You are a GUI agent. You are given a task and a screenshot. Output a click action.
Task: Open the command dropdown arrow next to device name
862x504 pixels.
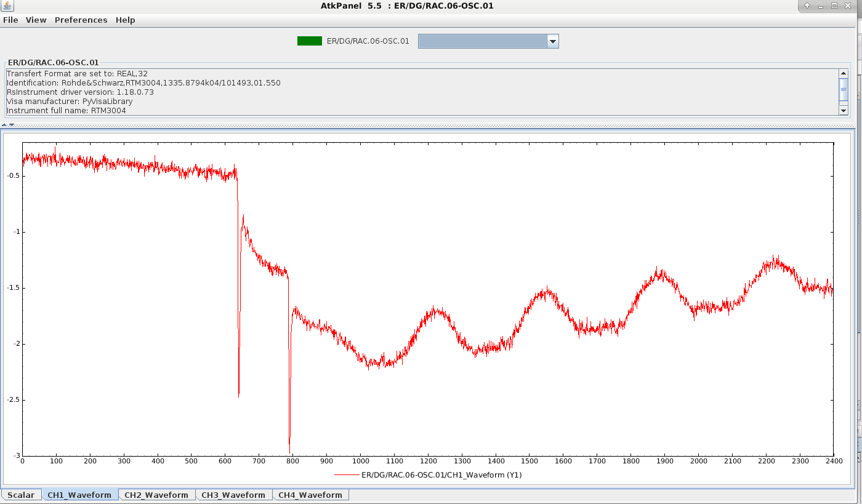click(x=552, y=41)
